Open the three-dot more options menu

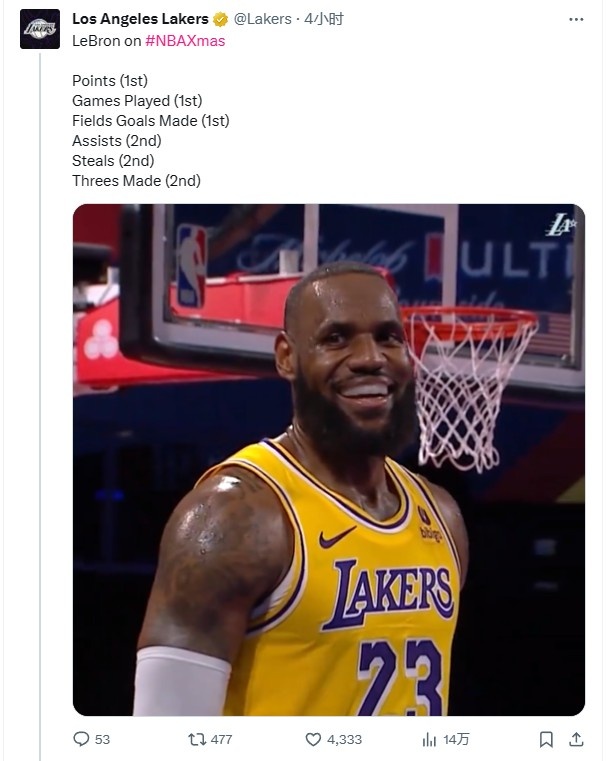pos(576,19)
